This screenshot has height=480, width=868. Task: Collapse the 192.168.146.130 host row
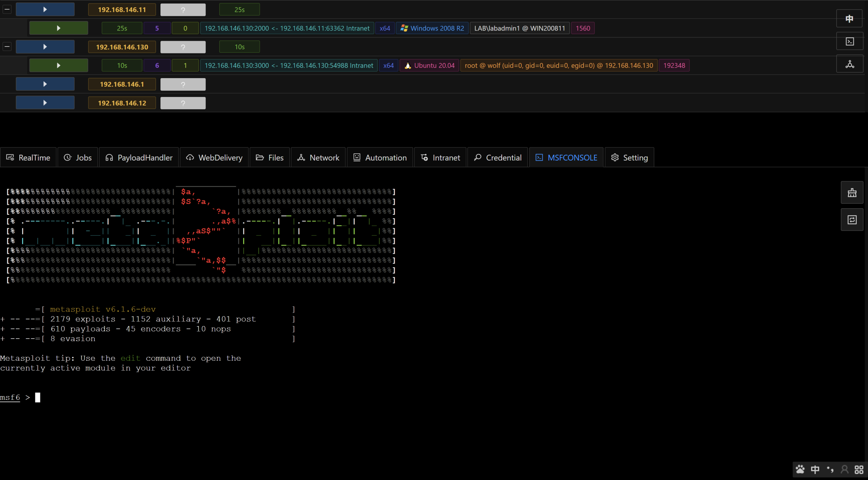7,47
